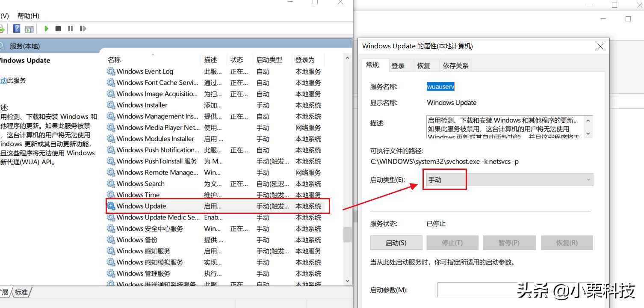Click the Windows Update service gear icon
This screenshot has height=308, width=644.
(x=110, y=206)
